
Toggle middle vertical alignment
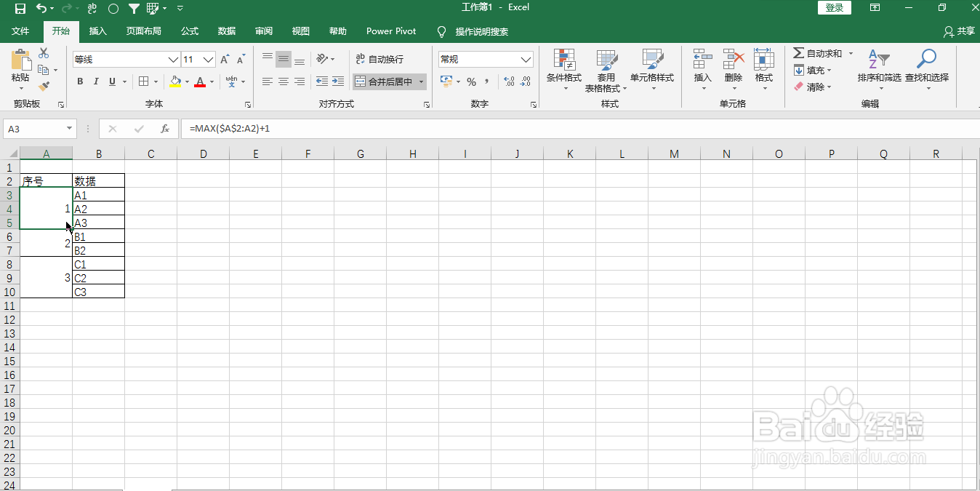(284, 59)
